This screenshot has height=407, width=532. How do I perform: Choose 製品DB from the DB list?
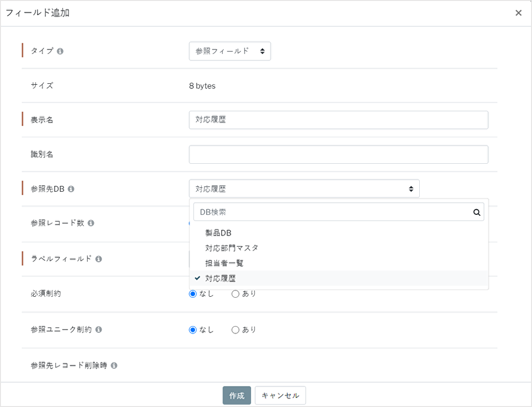[339, 233]
